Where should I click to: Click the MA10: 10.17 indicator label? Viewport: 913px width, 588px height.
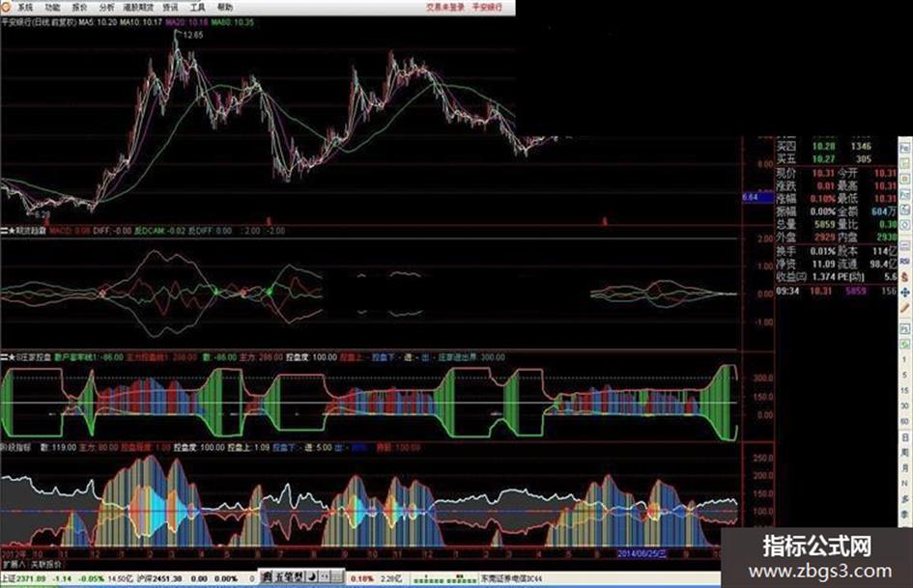point(141,22)
